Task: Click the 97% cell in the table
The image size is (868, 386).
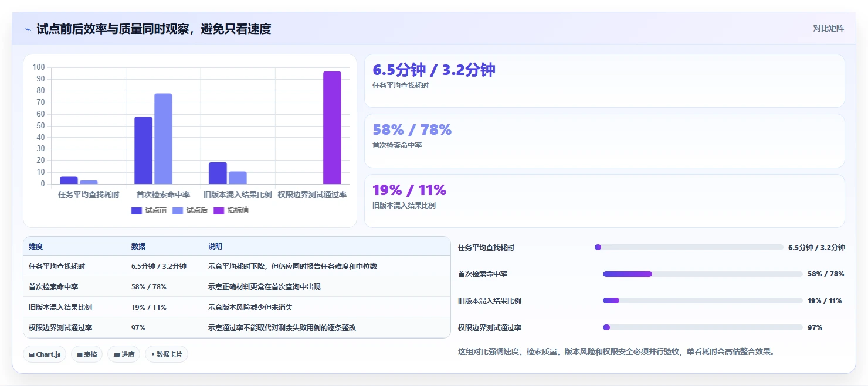Action: coord(138,328)
